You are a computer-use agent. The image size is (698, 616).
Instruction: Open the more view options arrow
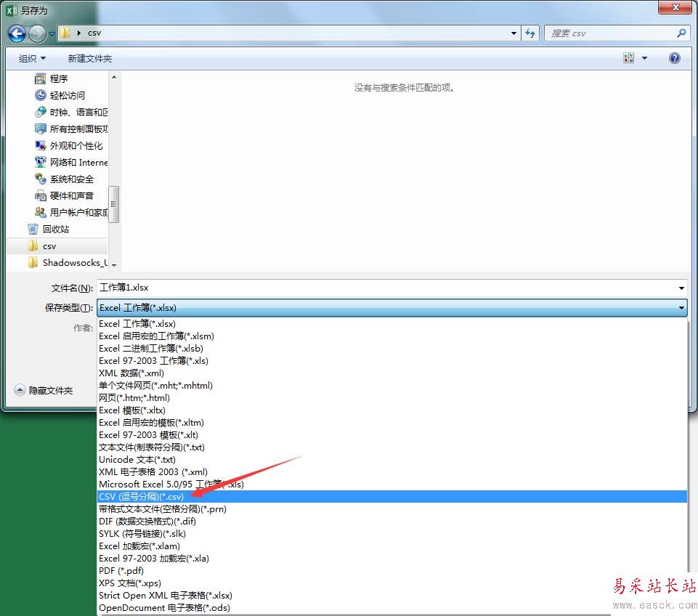[644, 58]
